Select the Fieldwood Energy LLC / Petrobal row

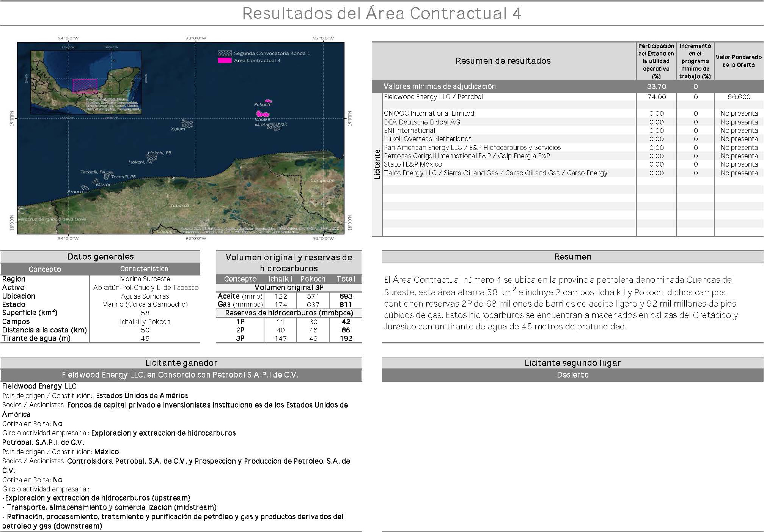pos(433,97)
